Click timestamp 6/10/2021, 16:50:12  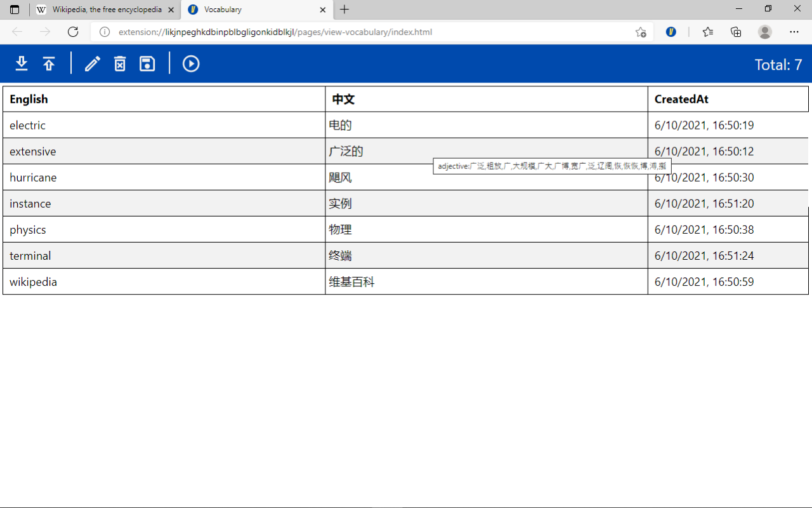[704, 151]
